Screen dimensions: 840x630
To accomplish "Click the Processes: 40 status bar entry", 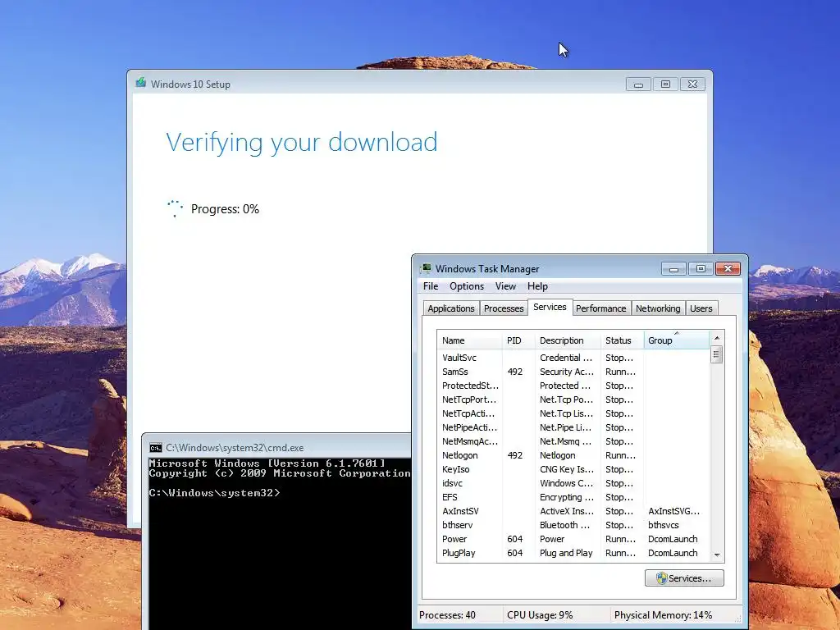I will (x=447, y=615).
